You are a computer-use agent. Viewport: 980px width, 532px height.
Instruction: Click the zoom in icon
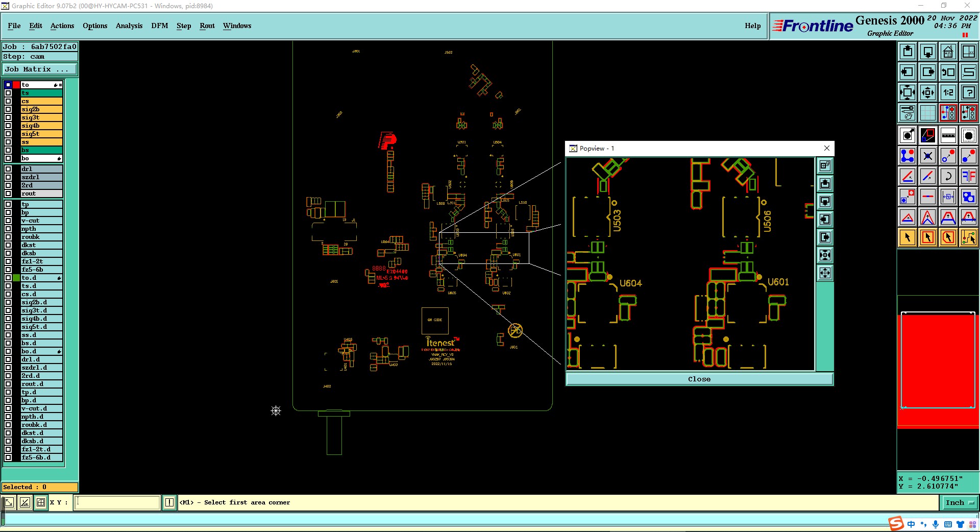[908, 92]
